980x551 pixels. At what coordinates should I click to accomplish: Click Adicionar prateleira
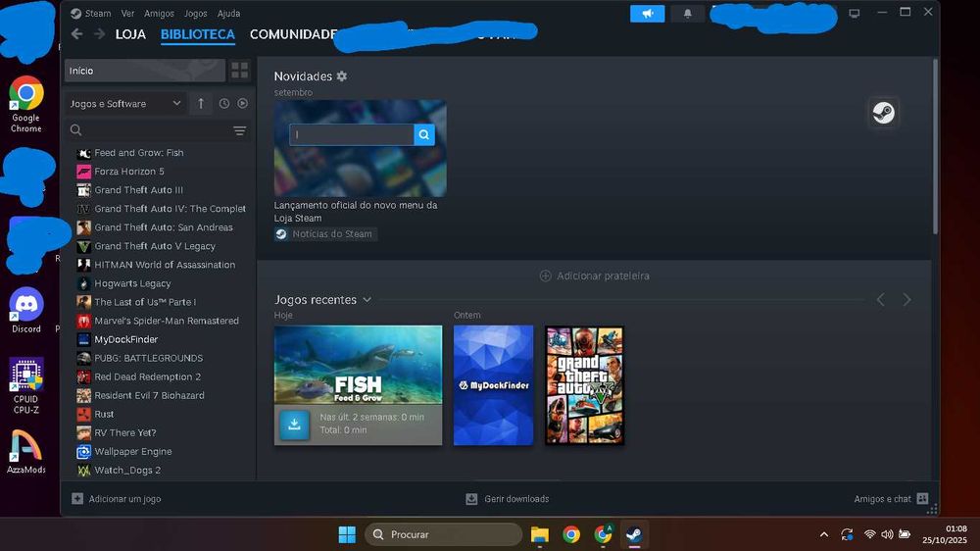point(595,275)
